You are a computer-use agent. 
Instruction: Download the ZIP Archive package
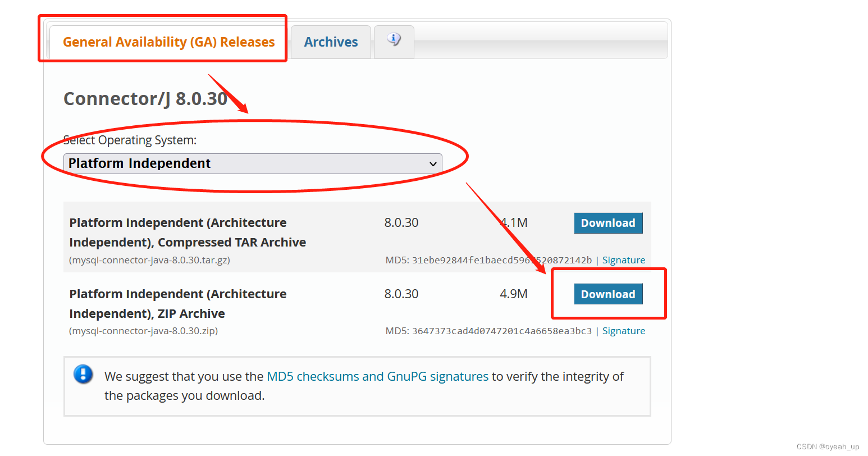click(608, 294)
